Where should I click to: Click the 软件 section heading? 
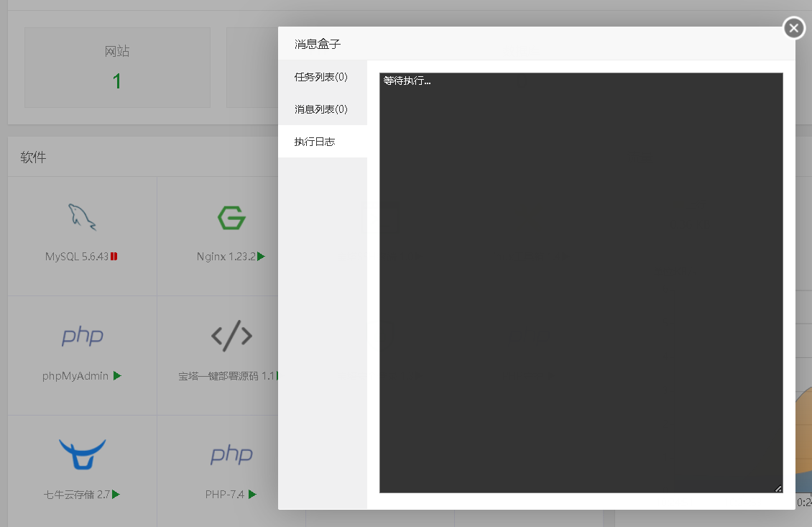tap(33, 157)
